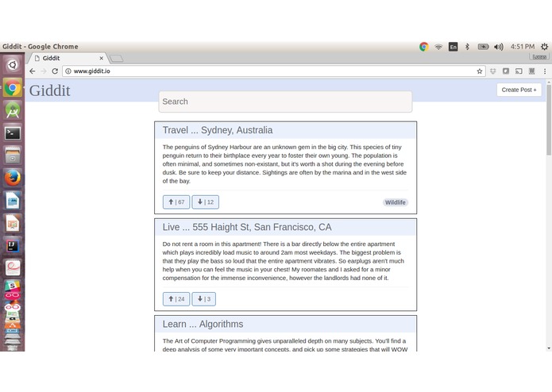
Task: Open LibreOffice Writer from the launcher
Action: point(13,201)
